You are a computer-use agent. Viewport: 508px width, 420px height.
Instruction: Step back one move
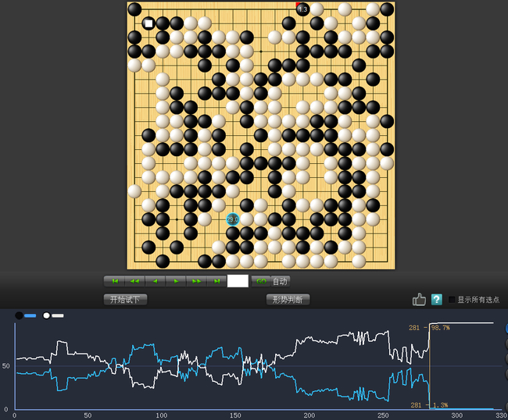coord(156,281)
